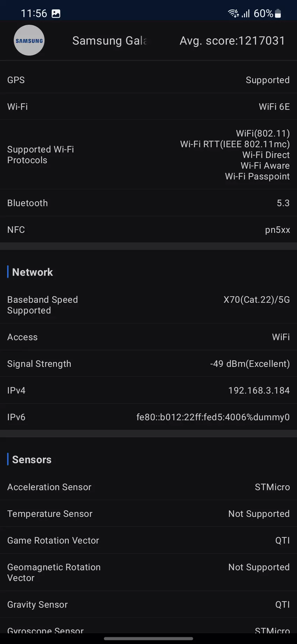This screenshot has height=644, width=297.
Task: Select the Wi-Fi 6E row
Action: (x=148, y=107)
